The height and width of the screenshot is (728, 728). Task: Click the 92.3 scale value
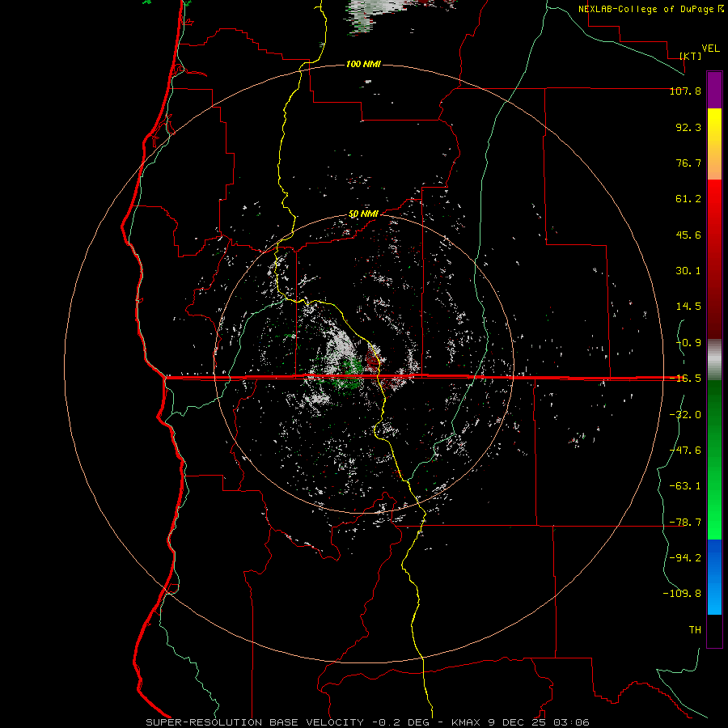coord(688,127)
